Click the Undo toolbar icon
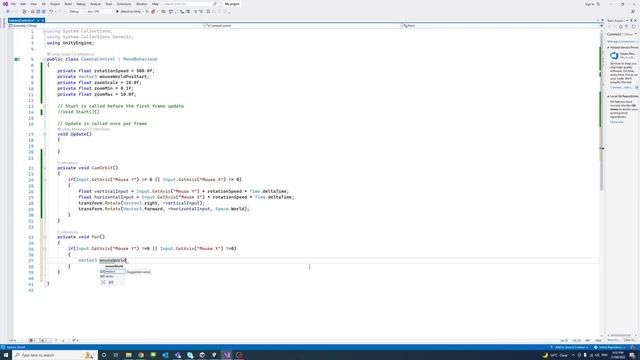Screen dimensions: 640x360 click(x=51, y=11)
